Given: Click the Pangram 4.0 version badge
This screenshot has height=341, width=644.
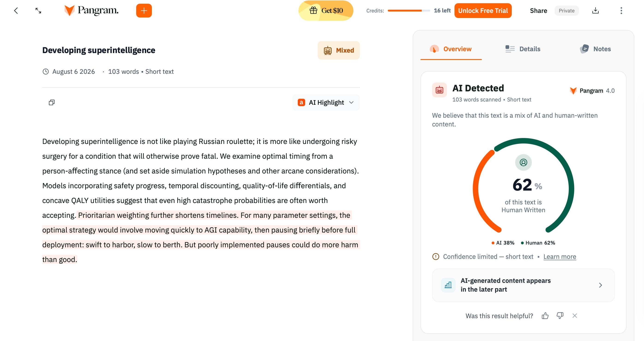Looking at the screenshot, I should 592,90.
